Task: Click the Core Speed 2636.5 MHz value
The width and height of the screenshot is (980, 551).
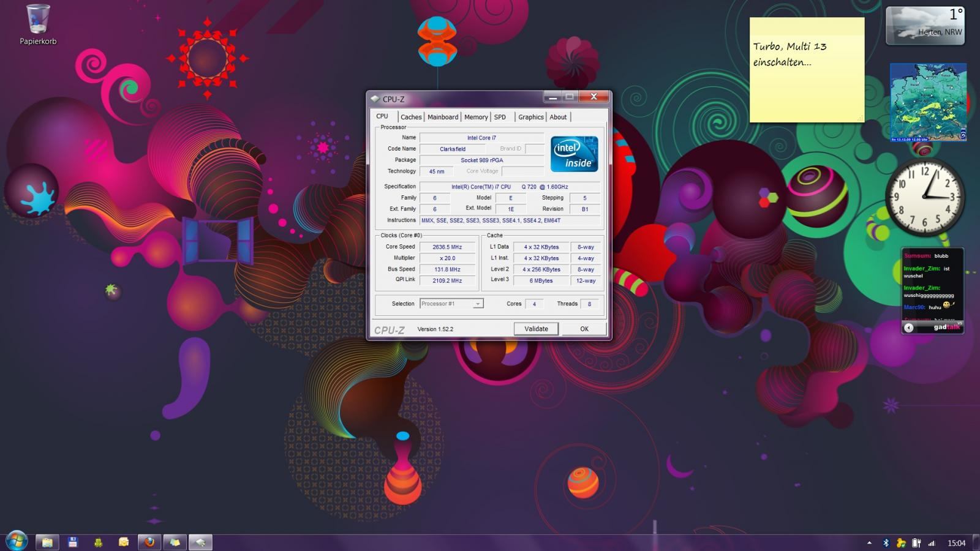Action: pyautogui.click(x=447, y=247)
